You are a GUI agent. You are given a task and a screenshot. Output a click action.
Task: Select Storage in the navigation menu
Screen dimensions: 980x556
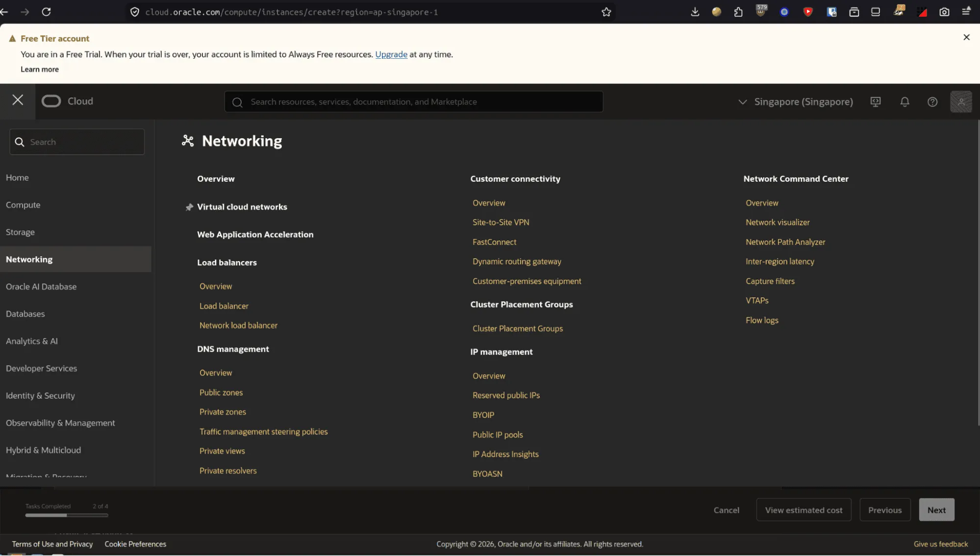click(x=20, y=232)
